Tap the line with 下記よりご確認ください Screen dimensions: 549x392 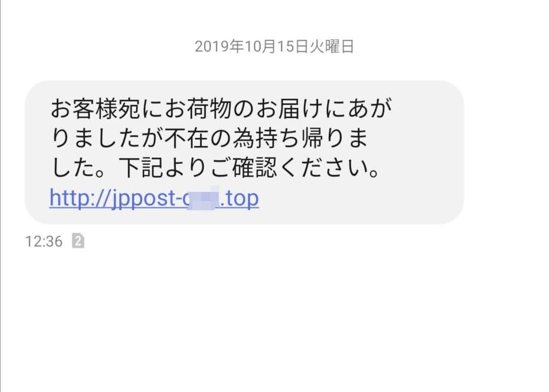tap(216, 168)
